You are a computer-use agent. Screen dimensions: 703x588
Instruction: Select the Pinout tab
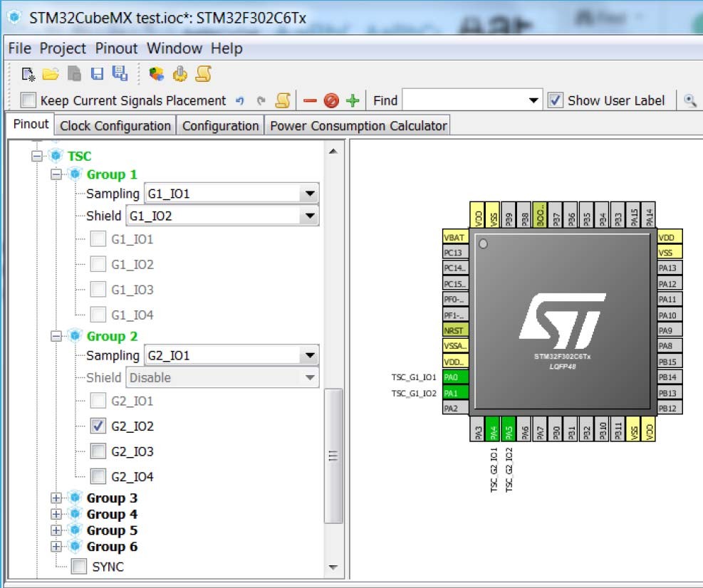click(x=31, y=124)
